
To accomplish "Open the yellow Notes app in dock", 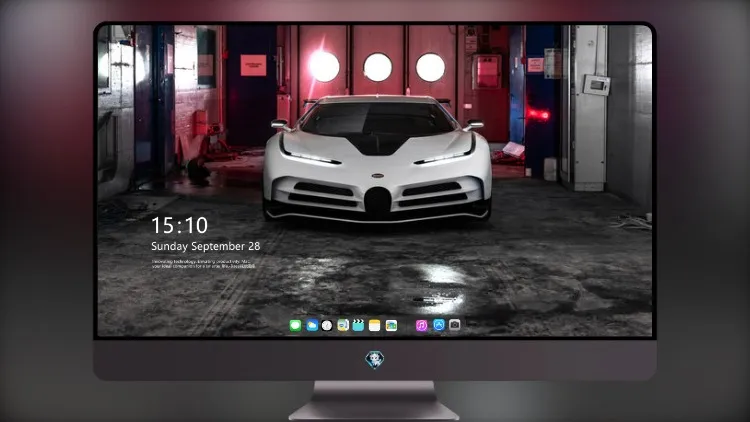I will pos(375,325).
